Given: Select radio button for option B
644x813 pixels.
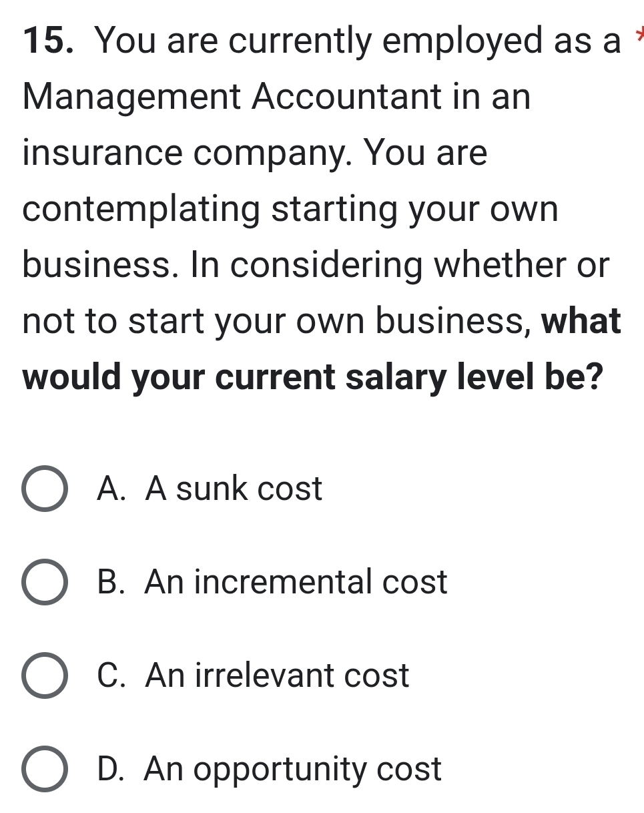Looking at the screenshot, I should click(45, 583).
